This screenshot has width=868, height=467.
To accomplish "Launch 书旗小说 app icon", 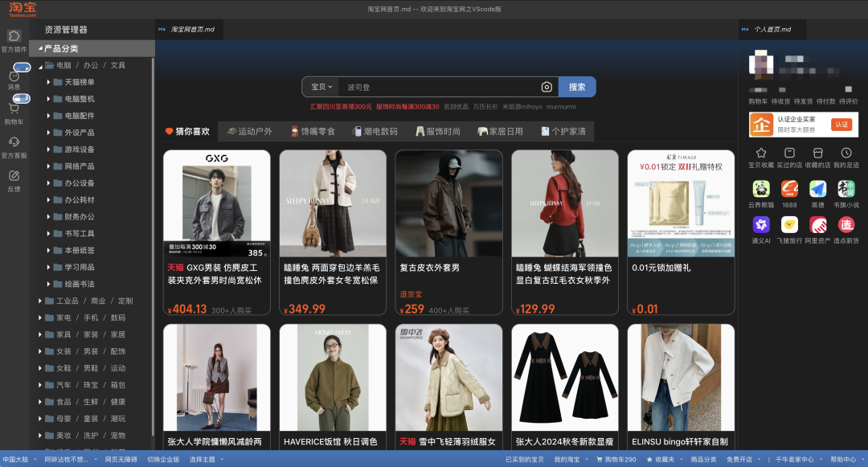I will [845, 189].
